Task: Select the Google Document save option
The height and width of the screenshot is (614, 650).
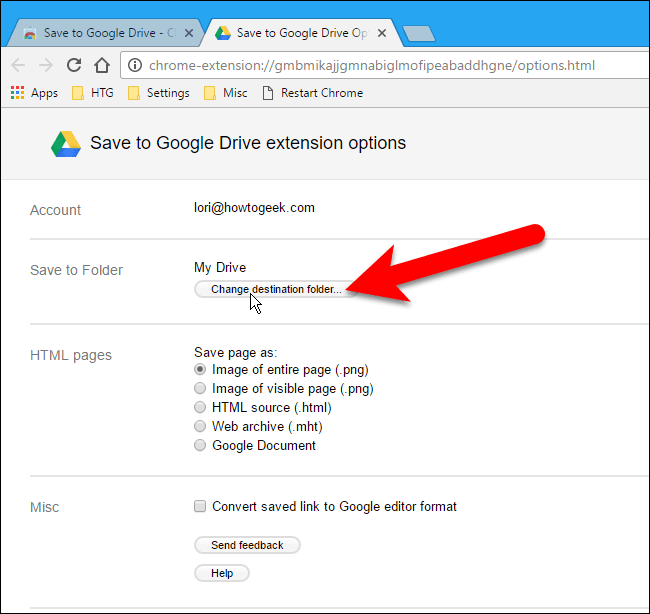Action: tap(201, 446)
